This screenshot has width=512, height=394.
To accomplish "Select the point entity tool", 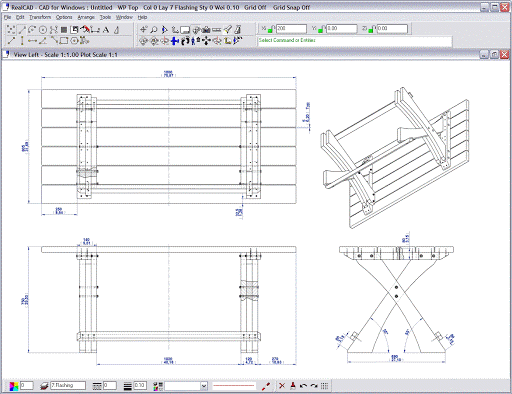I will (x=11, y=30).
